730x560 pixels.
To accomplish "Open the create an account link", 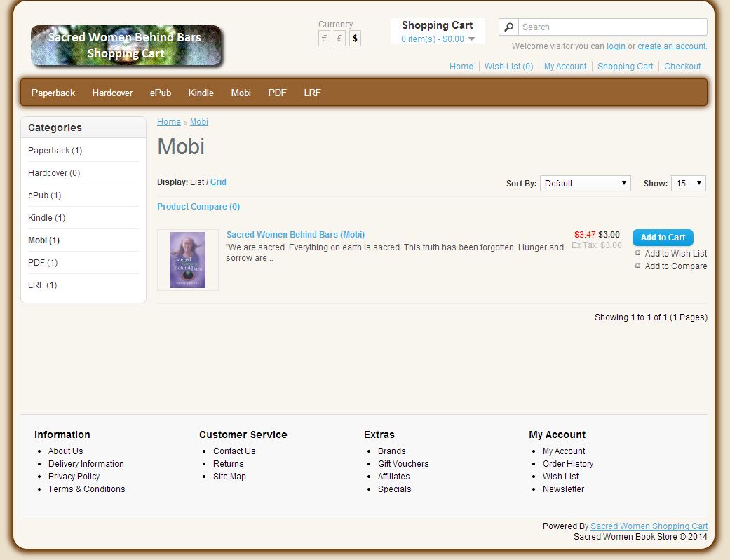I will [x=671, y=46].
